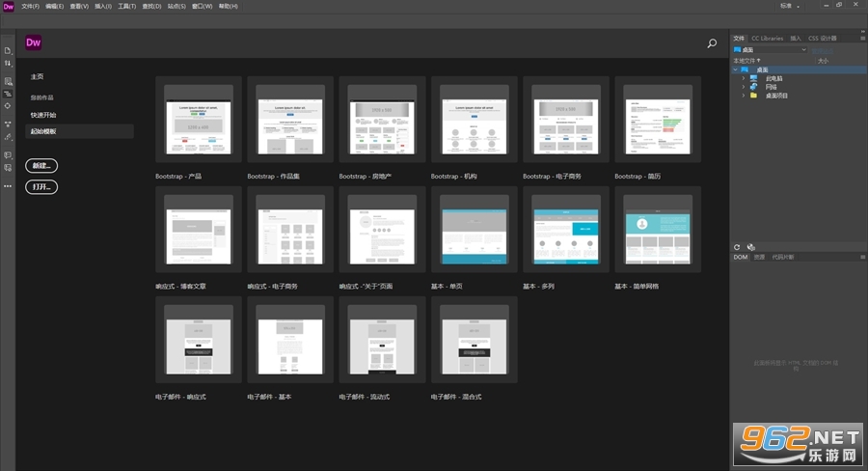868x471 pixels.
Task: Click the 大小 column header
Action: coord(824,61)
